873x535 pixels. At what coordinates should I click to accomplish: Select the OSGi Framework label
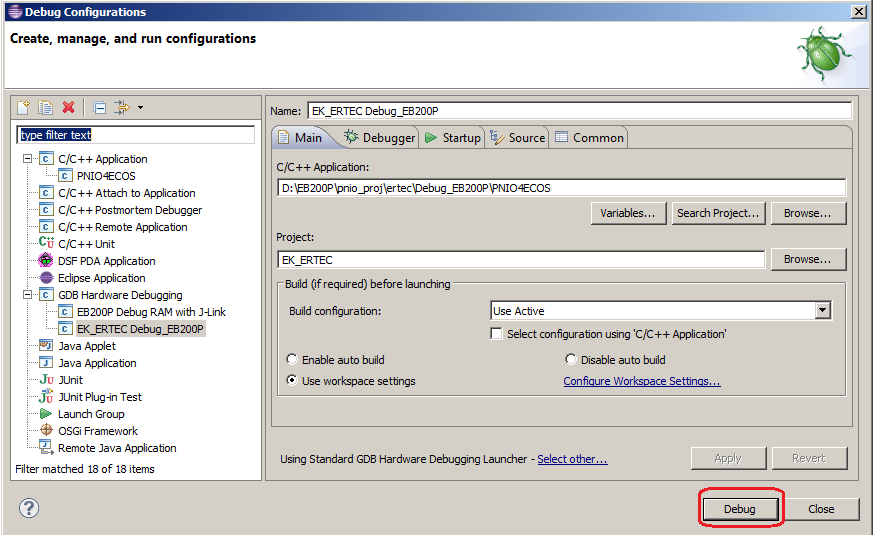(98, 431)
